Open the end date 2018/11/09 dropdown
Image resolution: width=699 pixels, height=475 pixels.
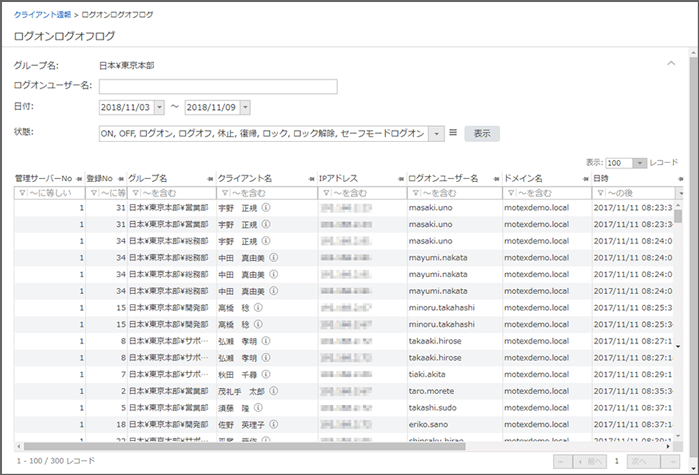[x=245, y=107]
